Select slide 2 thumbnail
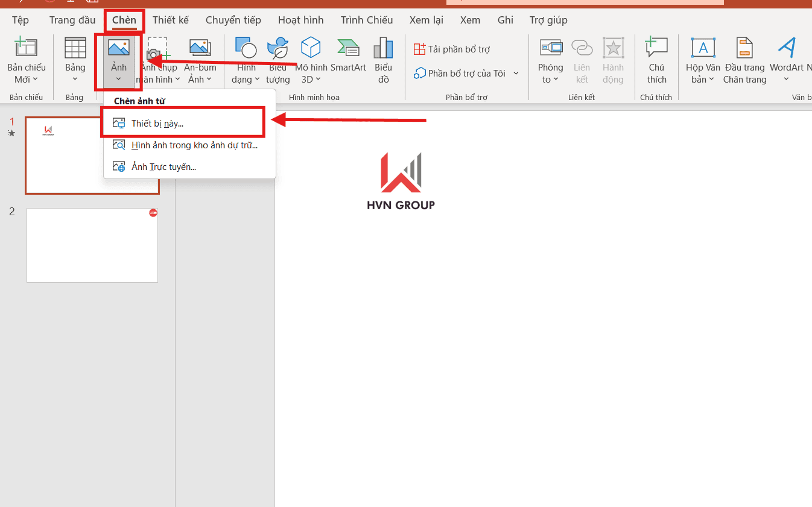This screenshot has height=507, width=812. (x=92, y=245)
